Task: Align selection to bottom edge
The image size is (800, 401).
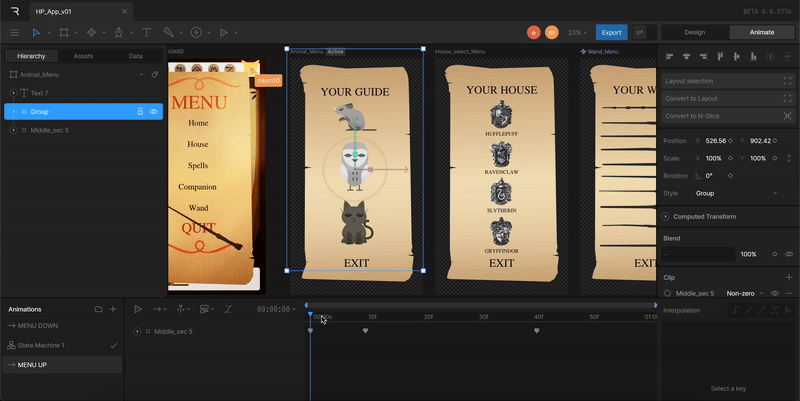Action: pyautogui.click(x=754, y=56)
